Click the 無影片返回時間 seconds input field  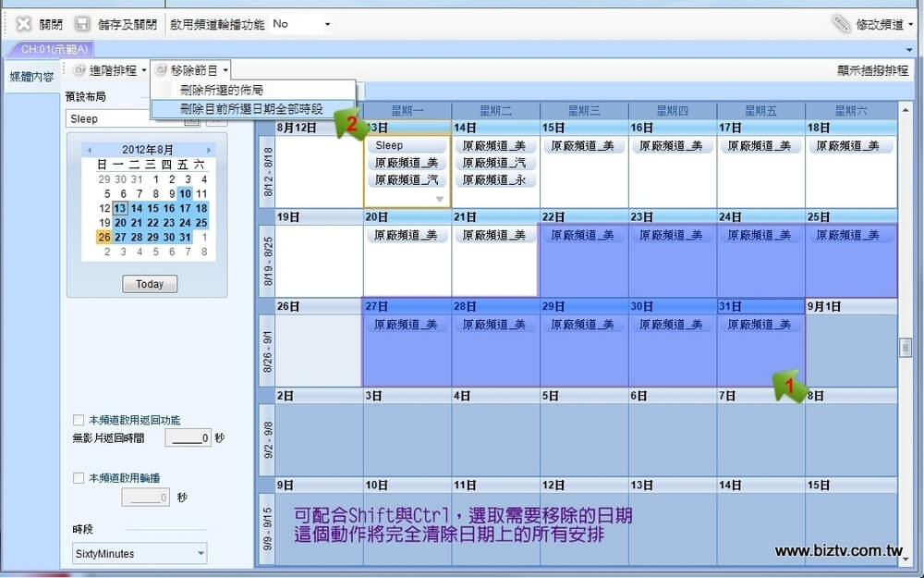coord(188,438)
